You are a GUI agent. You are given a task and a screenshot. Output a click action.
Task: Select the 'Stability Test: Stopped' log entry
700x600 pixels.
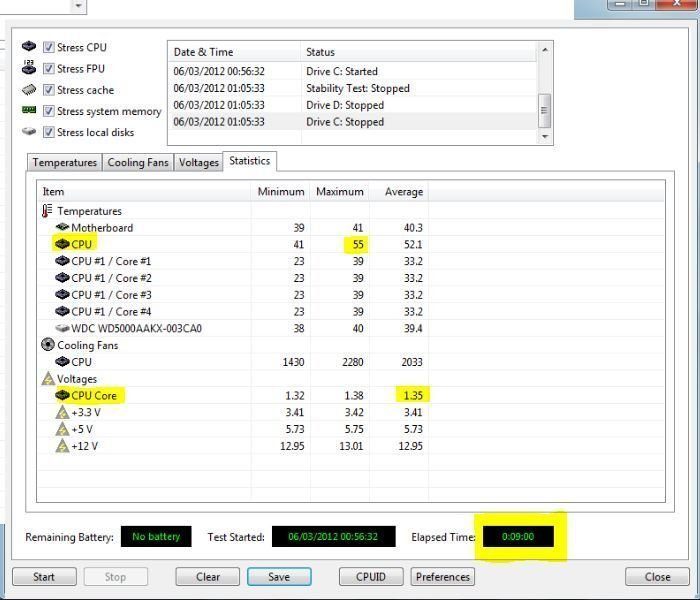tap(353, 88)
